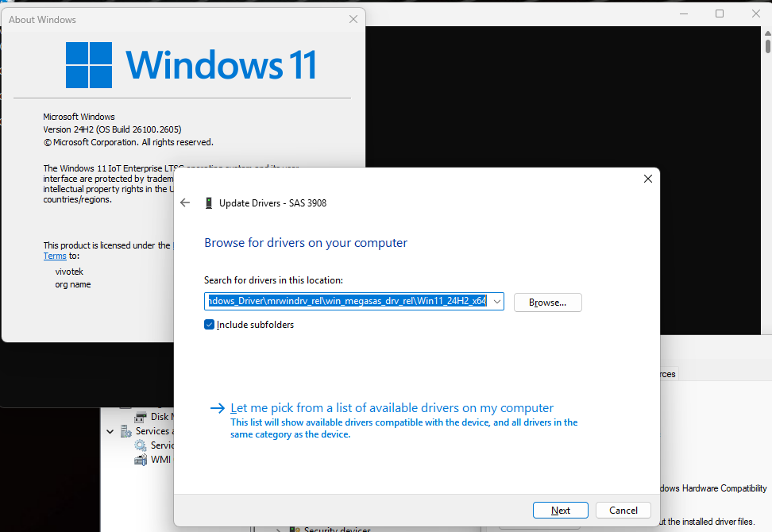The image size is (772, 532).
Task: Click the org name text
Action: 73,284
